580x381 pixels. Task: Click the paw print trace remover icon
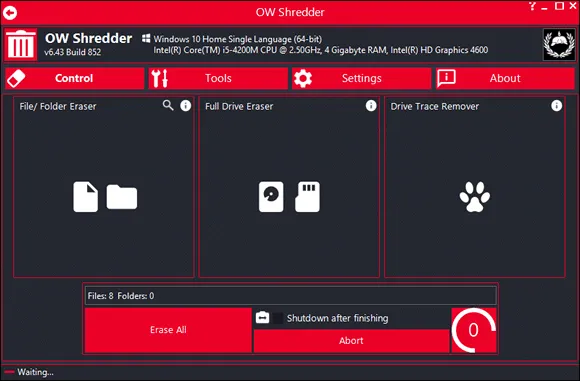click(475, 196)
